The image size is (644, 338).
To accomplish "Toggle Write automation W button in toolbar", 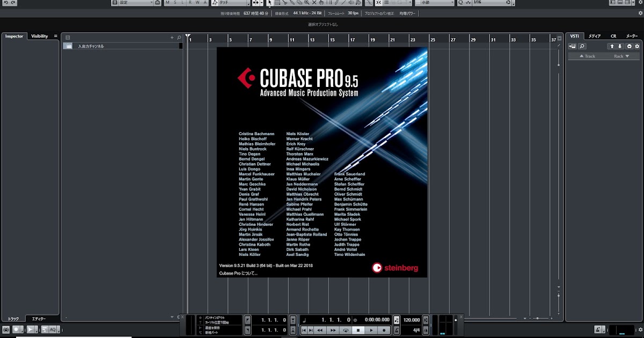I will point(197,3).
